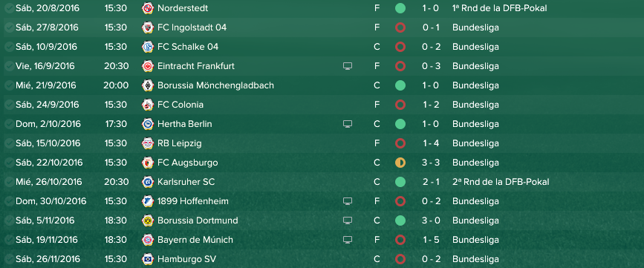Toggle the checkmark beside Sáb, 26/11/2016
644x268 pixels.
(9, 259)
